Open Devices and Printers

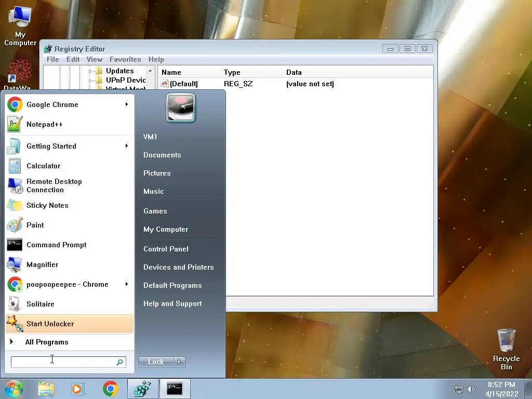(179, 268)
